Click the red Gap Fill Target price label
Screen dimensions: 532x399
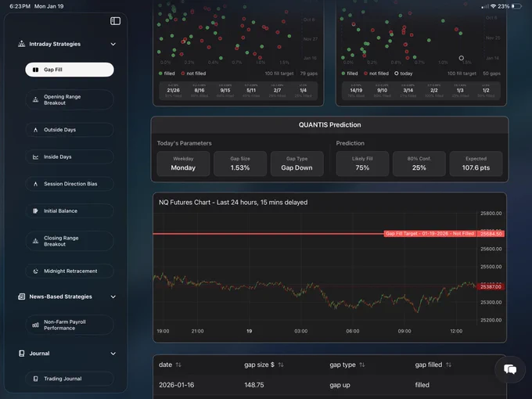(x=491, y=234)
